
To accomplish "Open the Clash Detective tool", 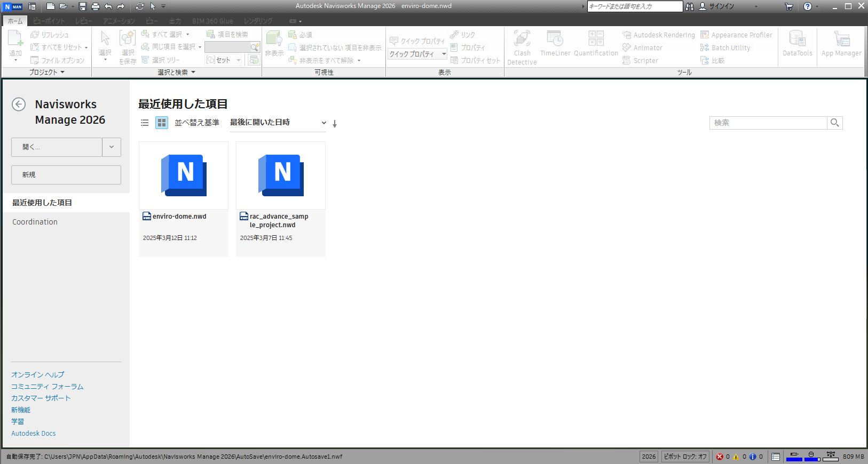I will point(522,47).
